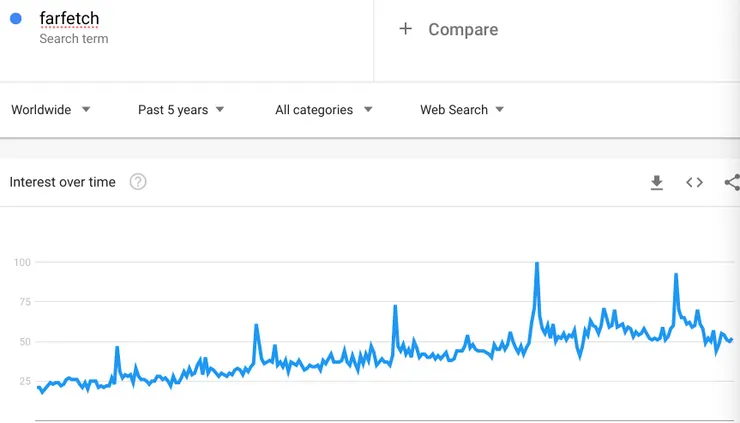Click the plus icon next to Compare
This screenshot has width=740, height=423.
tap(405, 29)
